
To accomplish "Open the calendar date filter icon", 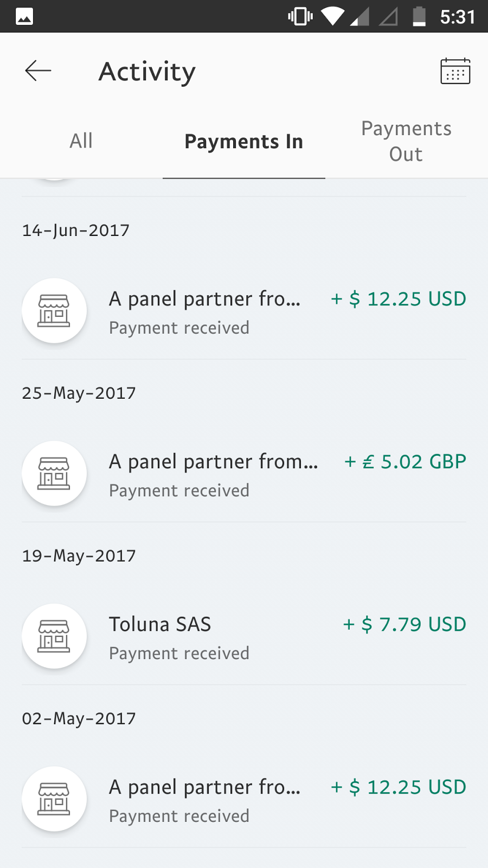I will click(x=455, y=71).
